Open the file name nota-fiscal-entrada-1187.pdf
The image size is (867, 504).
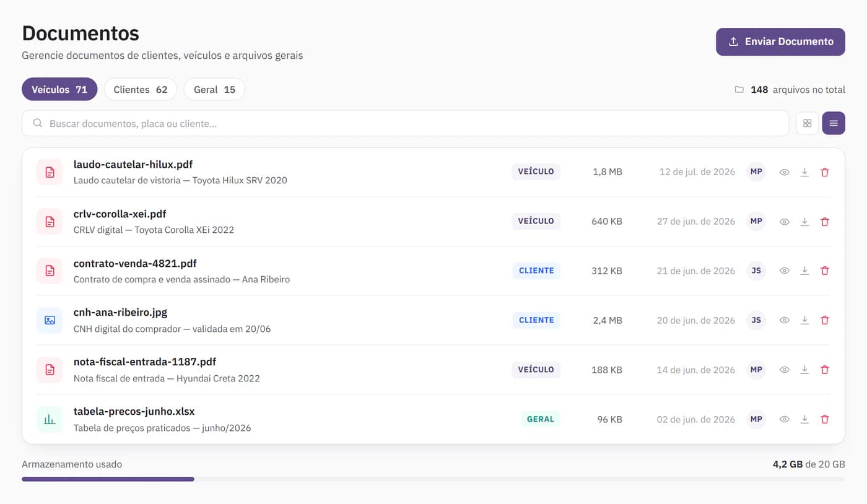[145, 362]
